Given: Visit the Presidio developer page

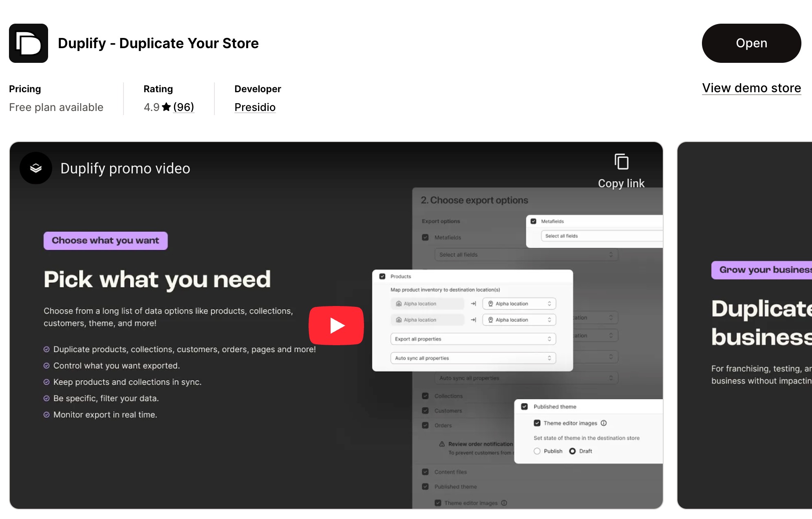Looking at the screenshot, I should [255, 107].
